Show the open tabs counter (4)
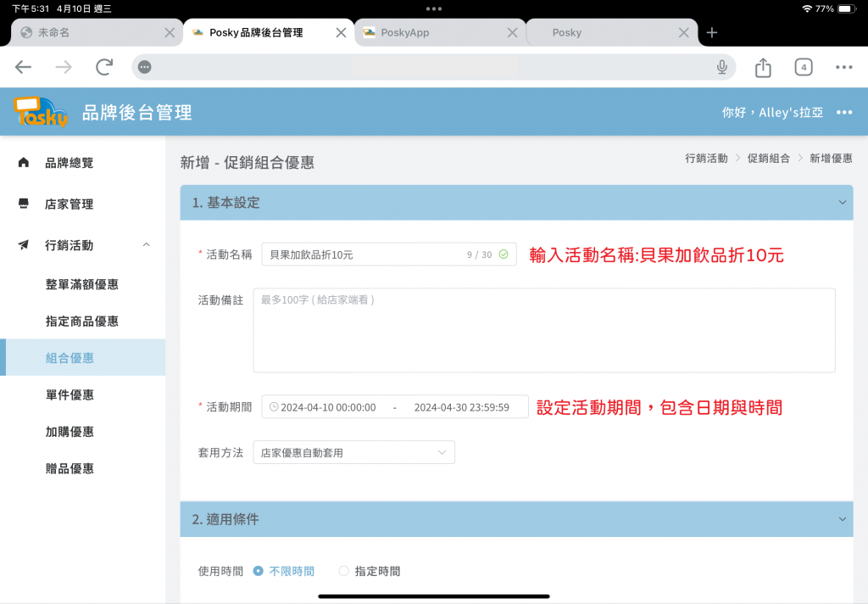Image resolution: width=868 pixels, height=604 pixels. click(x=804, y=67)
